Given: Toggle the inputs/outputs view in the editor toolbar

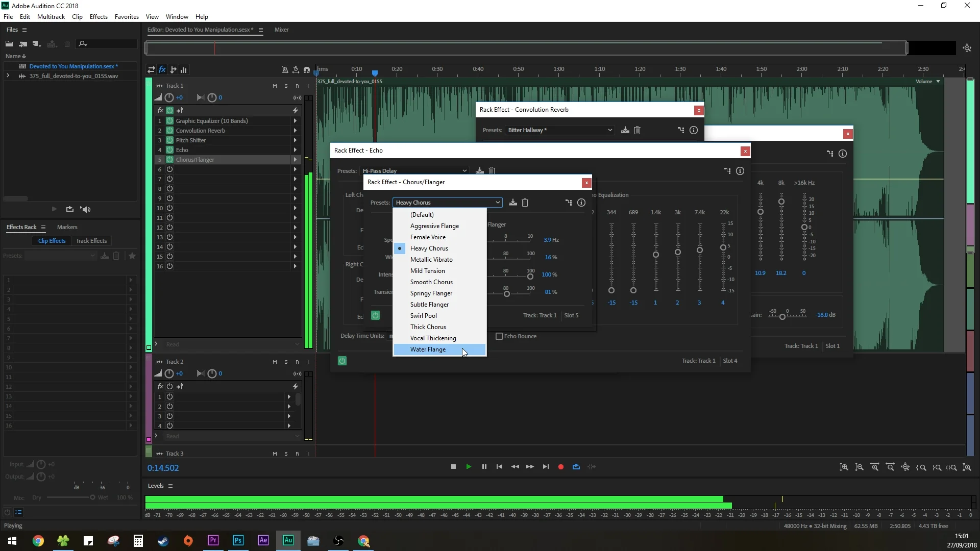Looking at the screenshot, I should (x=151, y=70).
